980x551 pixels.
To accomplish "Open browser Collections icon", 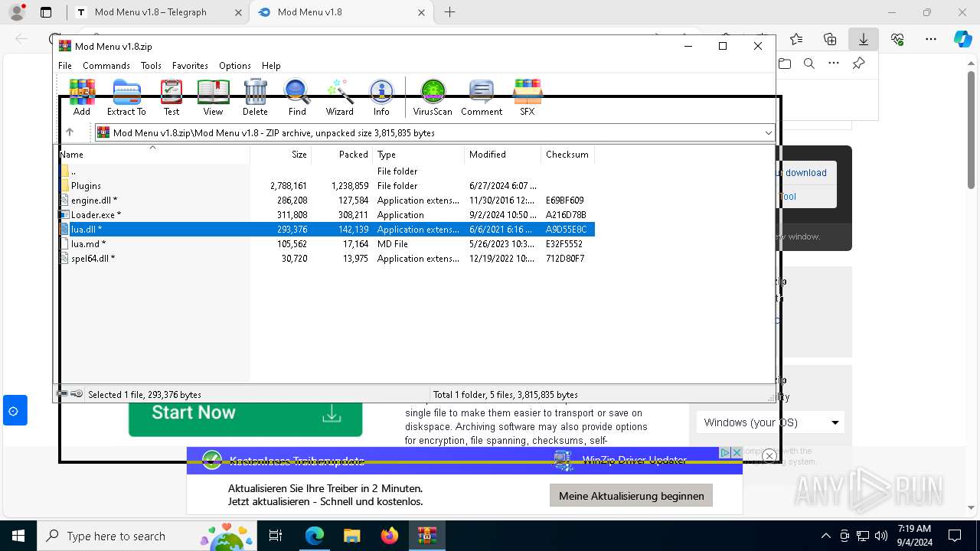I will (x=830, y=39).
